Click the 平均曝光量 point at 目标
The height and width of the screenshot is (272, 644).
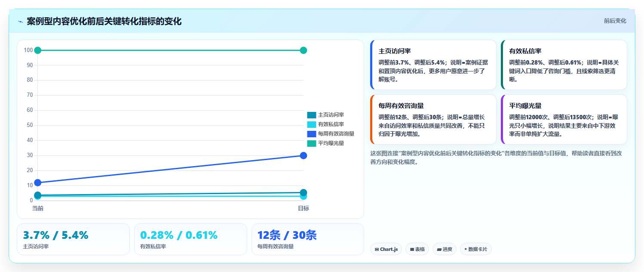[x=303, y=50]
